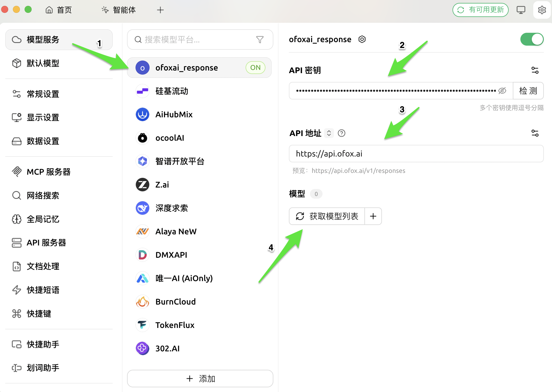Select 302.AI provider icon
Screen dimensions: 552x392
(x=143, y=348)
